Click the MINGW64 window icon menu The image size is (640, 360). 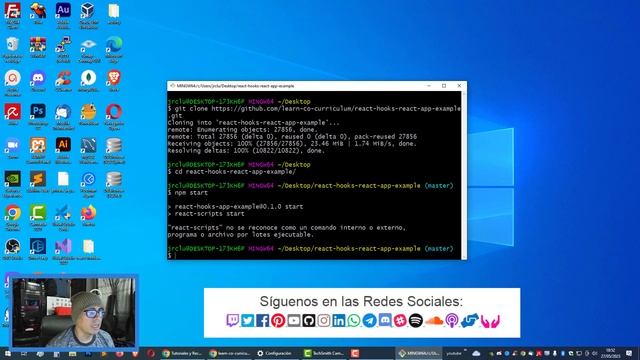[x=172, y=86]
